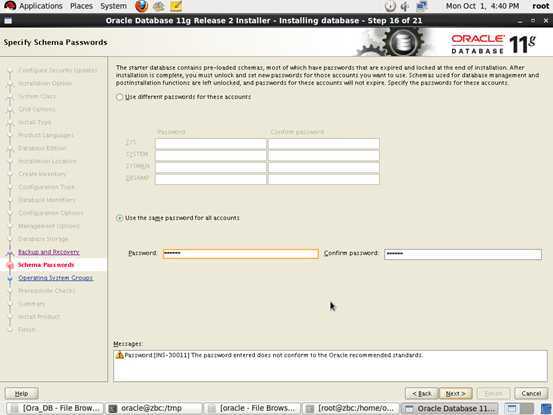The width and height of the screenshot is (553, 415).
Task: Go to Operating System Groups step
Action: point(55,278)
